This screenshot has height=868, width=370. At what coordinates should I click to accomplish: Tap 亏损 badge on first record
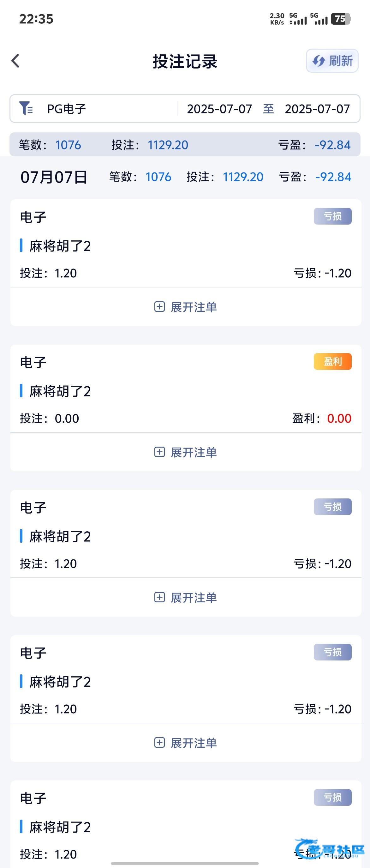tap(332, 216)
